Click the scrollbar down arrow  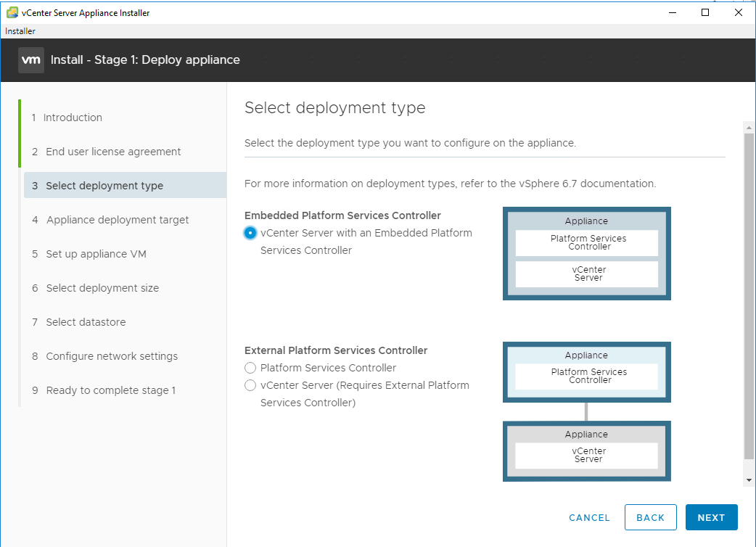749,480
